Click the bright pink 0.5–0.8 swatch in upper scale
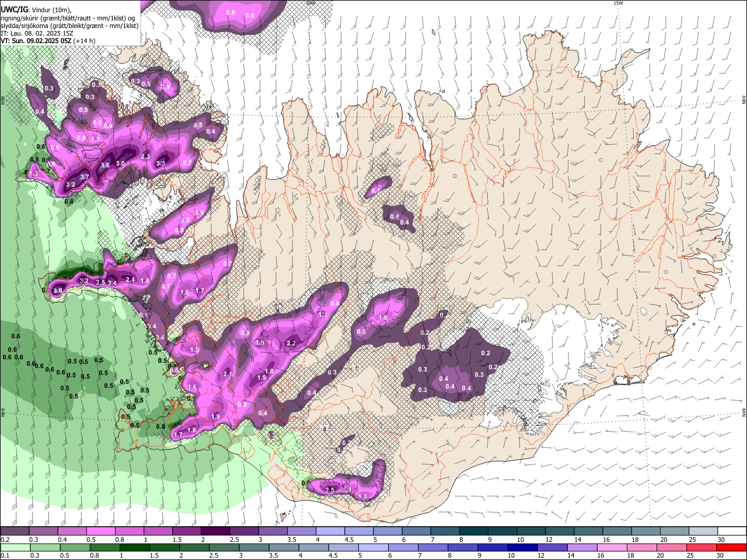The image size is (747, 560). 100,531
